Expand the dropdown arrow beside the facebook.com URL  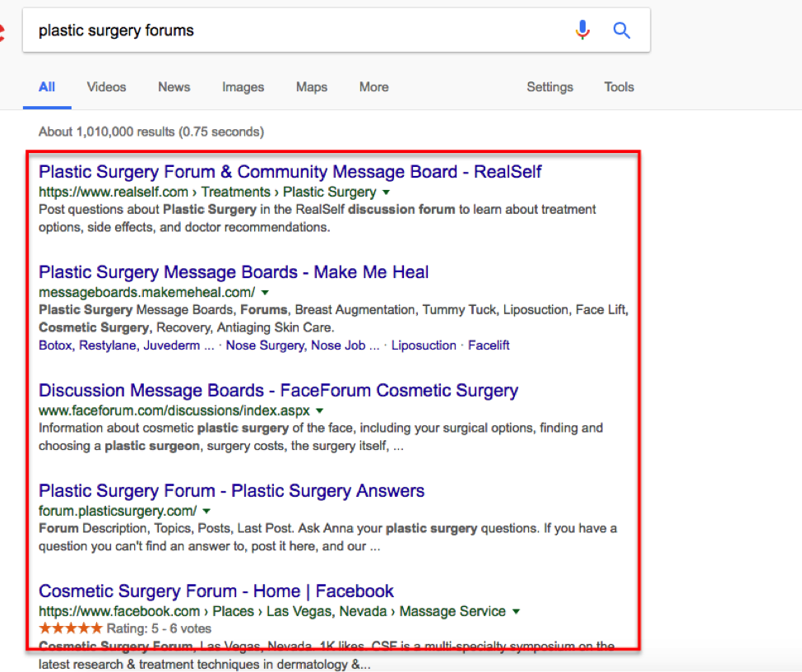pyautogui.click(x=516, y=612)
